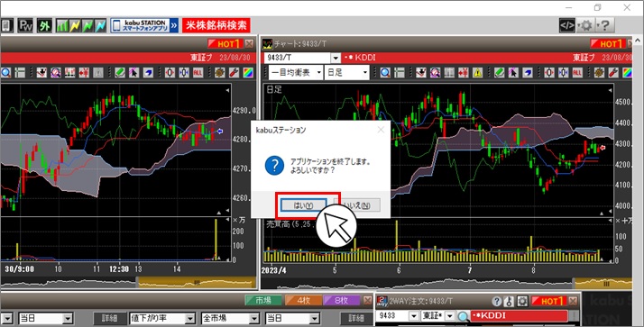Click the help icon in the 2WAY注文 title bar
The height and width of the screenshot is (327, 644).
tap(497, 301)
